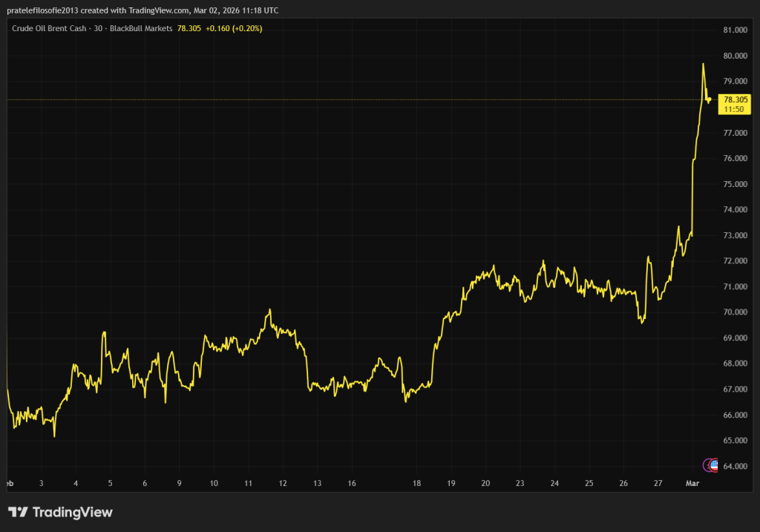This screenshot has height=532, width=760.
Task: Click the US flag economic event icon
Action: [x=715, y=465]
